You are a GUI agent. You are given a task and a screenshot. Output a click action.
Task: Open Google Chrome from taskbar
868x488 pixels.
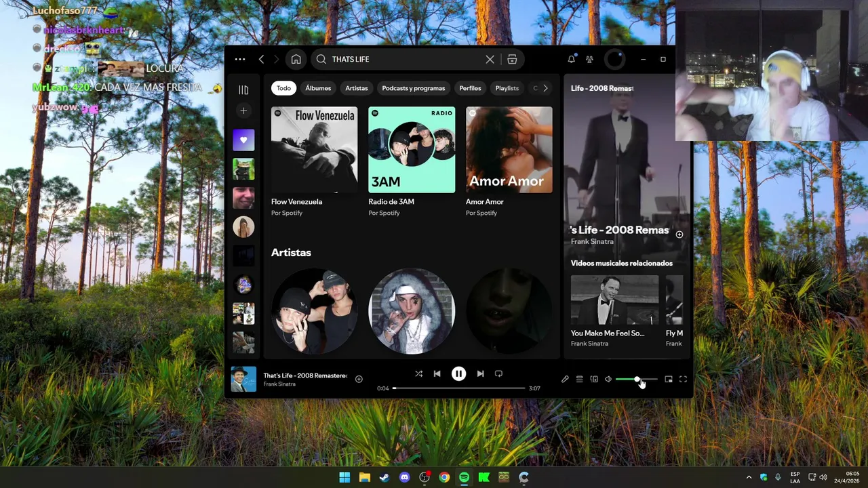point(444,477)
